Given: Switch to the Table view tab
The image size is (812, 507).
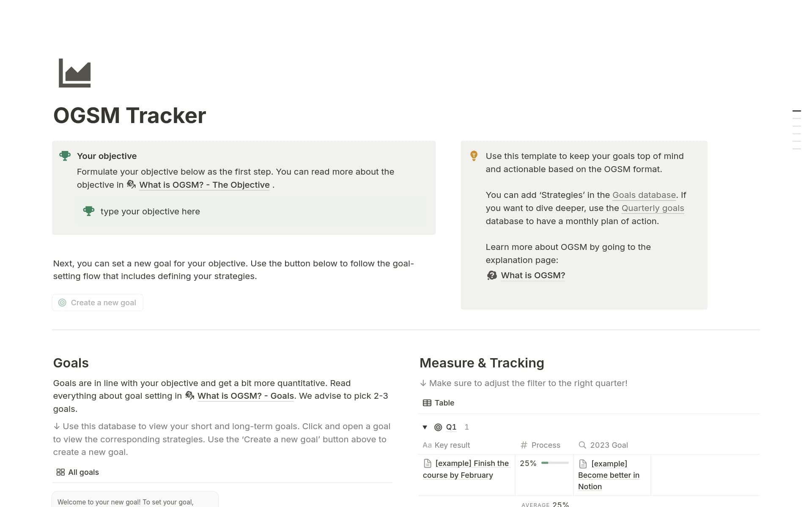Looking at the screenshot, I should coord(438,403).
